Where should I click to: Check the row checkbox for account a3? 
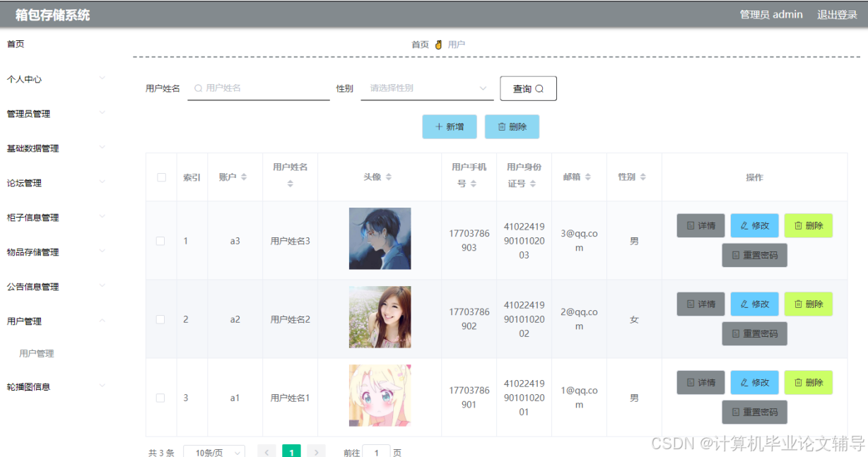[160, 241]
